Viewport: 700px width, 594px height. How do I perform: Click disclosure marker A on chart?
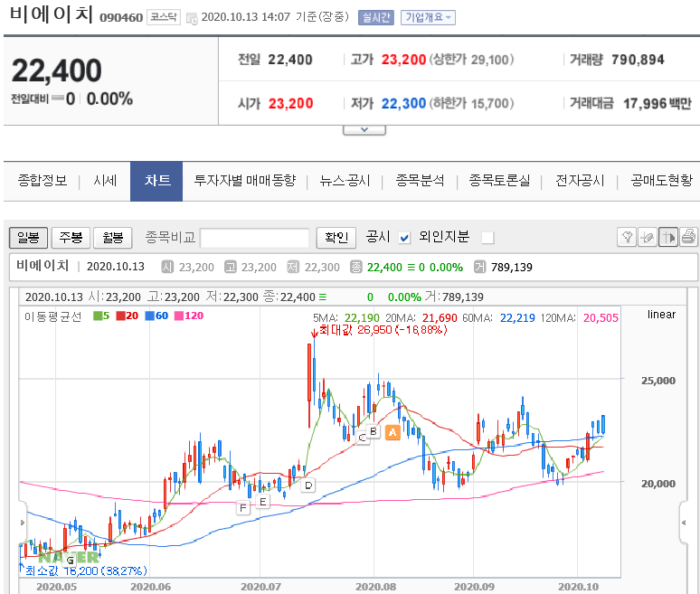pyautogui.click(x=393, y=432)
